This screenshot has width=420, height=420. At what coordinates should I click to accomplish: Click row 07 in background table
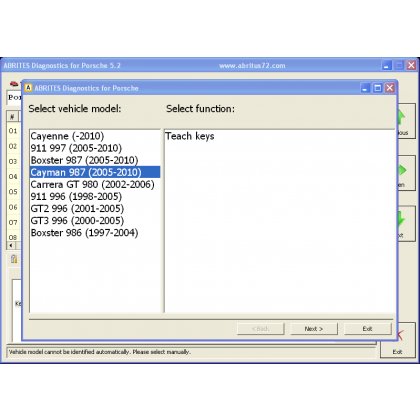pyautogui.click(x=13, y=222)
